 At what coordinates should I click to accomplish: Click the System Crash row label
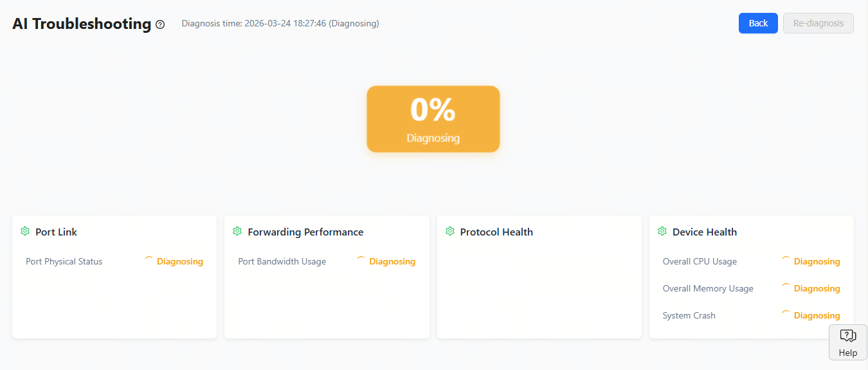coord(689,315)
